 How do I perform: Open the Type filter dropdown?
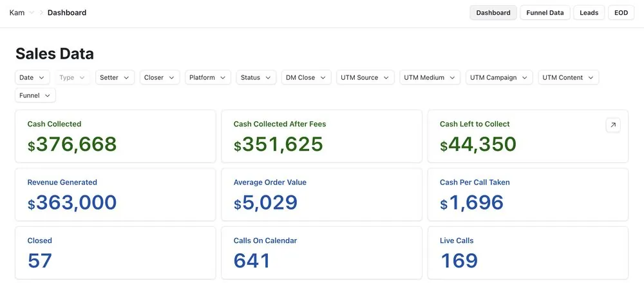pyautogui.click(x=72, y=77)
